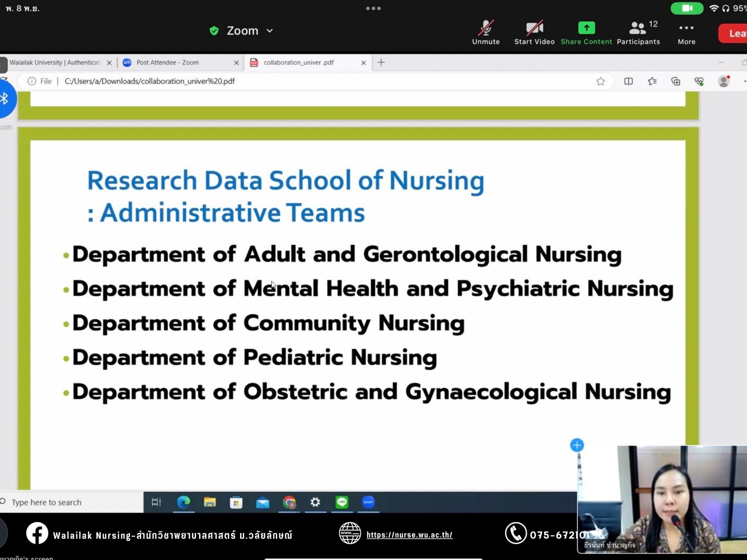The image size is (747, 560).
Task: Unmute the microphone in Zoom
Action: coord(486,32)
